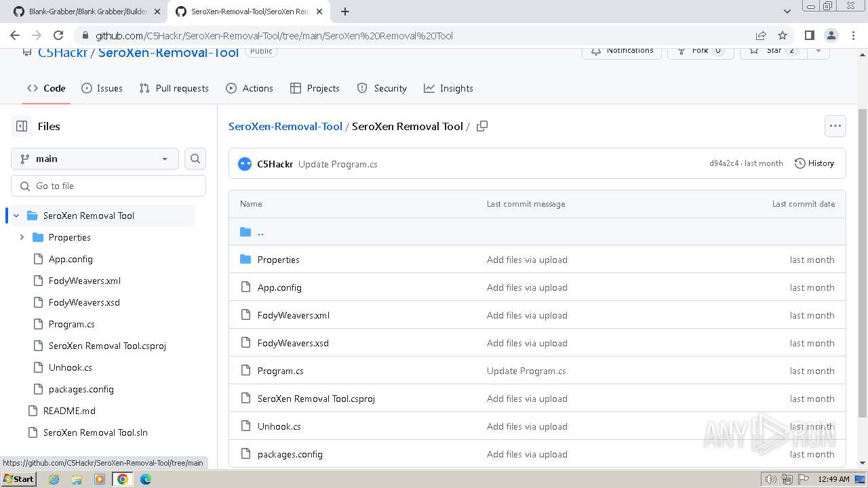Toggle Chrome side panel icon
This screenshot has width=868, height=488.
[809, 35]
